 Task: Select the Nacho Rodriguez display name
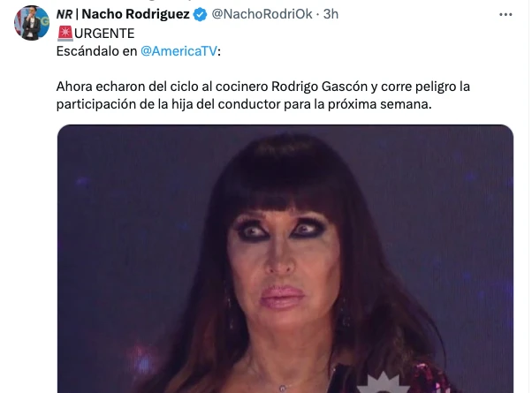point(136,14)
